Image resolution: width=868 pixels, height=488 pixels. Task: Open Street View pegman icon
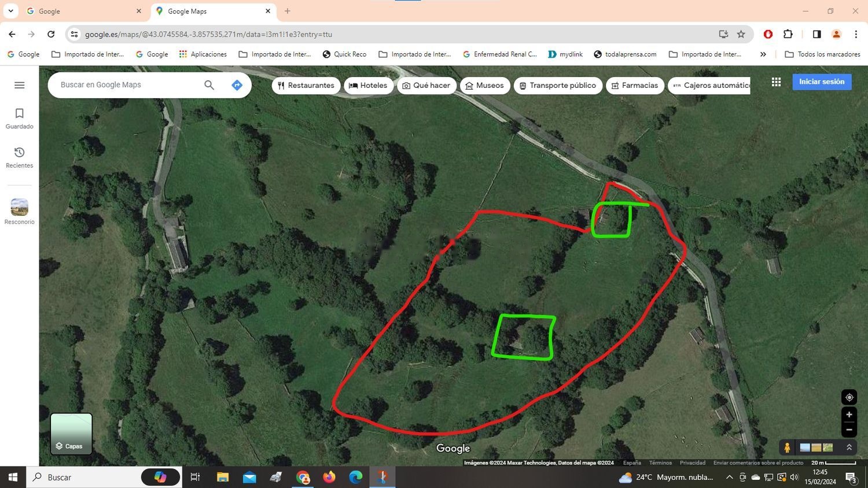(787, 447)
